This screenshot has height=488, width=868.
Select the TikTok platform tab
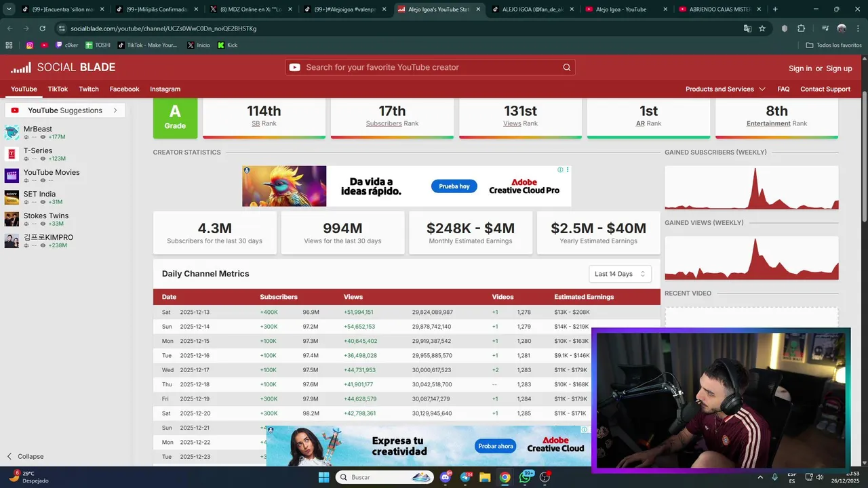[58, 89]
